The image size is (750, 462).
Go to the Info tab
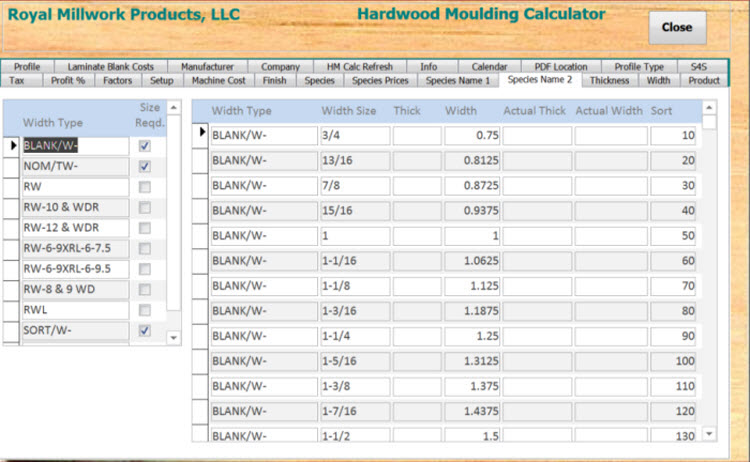(x=429, y=66)
